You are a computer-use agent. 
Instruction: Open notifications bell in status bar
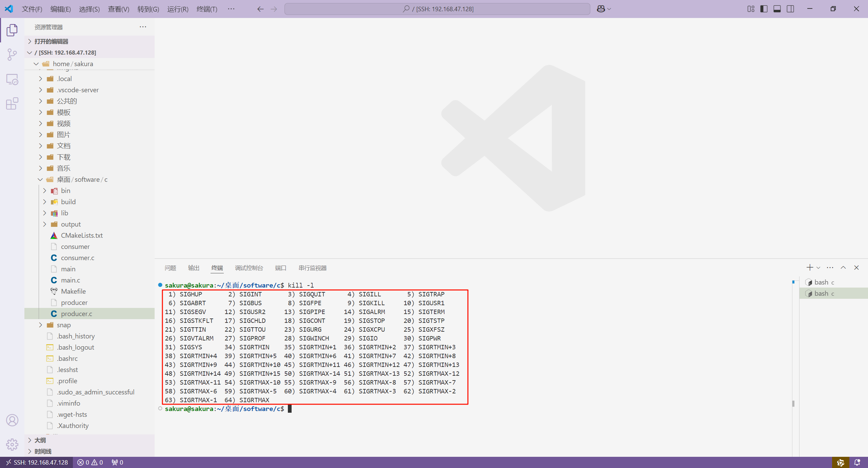pos(857,463)
